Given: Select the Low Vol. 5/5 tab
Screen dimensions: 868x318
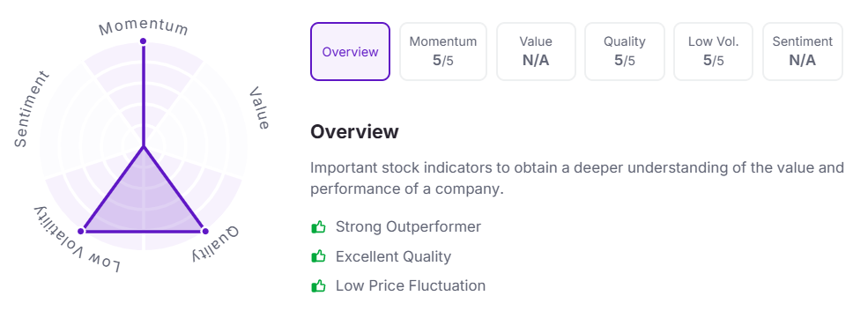Looking at the screenshot, I should click(713, 51).
